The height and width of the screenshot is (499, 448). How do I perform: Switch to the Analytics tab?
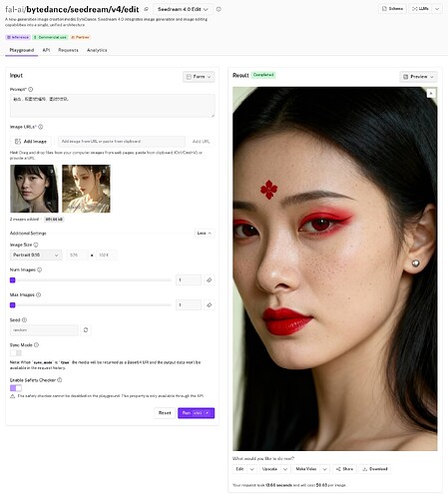[x=97, y=50]
